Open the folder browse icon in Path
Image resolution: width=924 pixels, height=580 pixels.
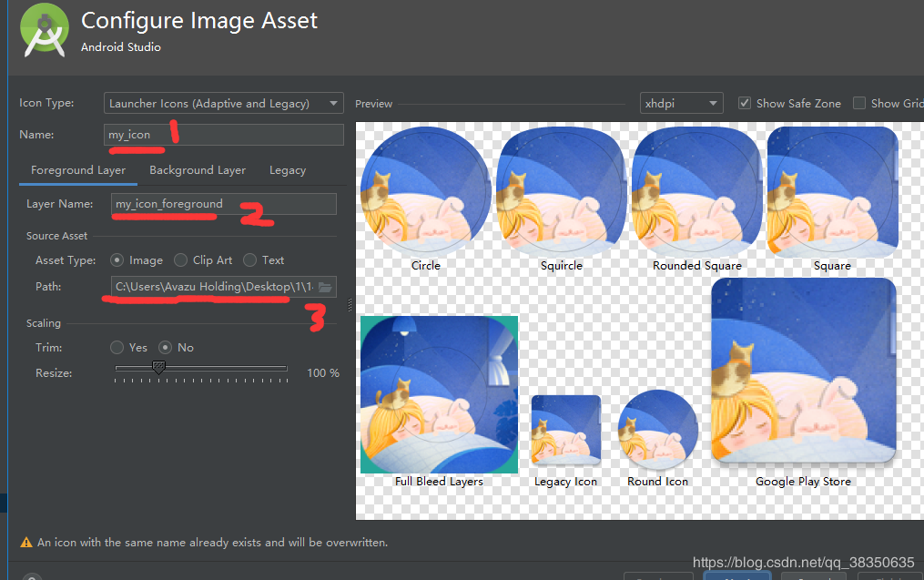(325, 287)
